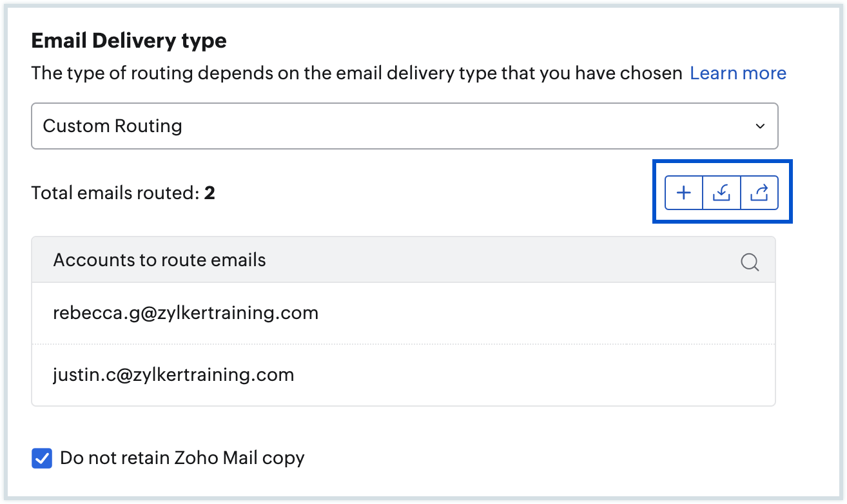Click the routing description text

tap(356, 73)
